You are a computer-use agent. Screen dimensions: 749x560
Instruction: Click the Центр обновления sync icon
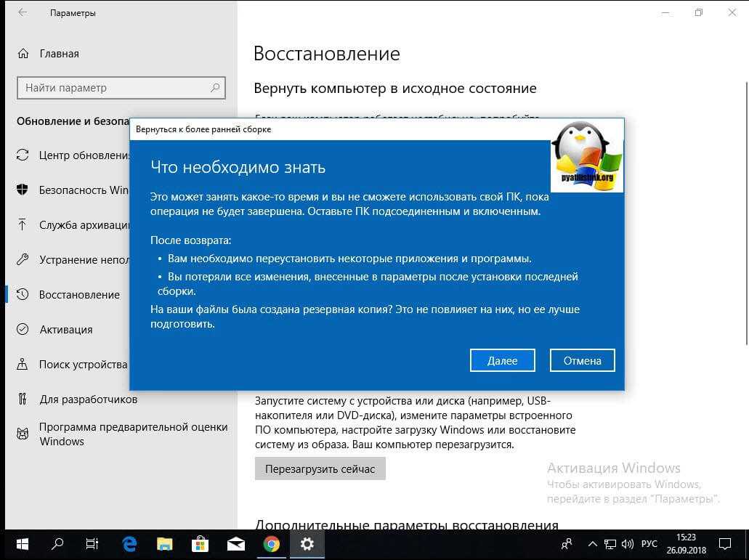23,155
